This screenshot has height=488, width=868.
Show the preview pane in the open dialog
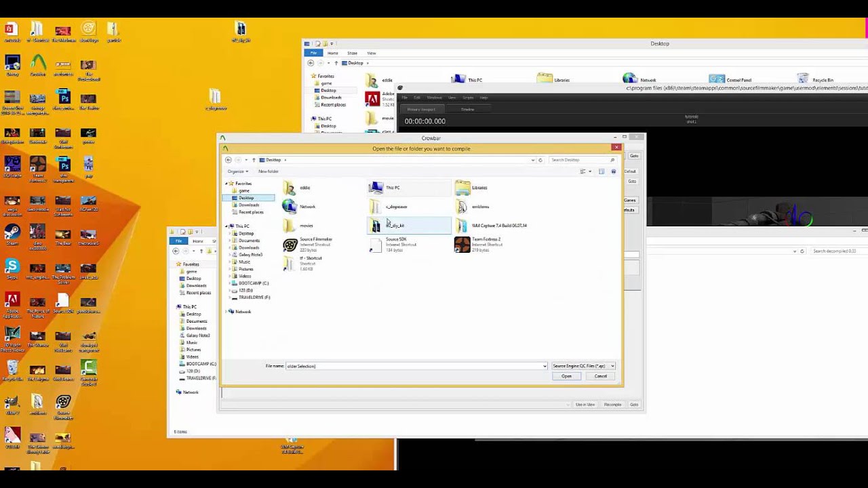pos(601,171)
